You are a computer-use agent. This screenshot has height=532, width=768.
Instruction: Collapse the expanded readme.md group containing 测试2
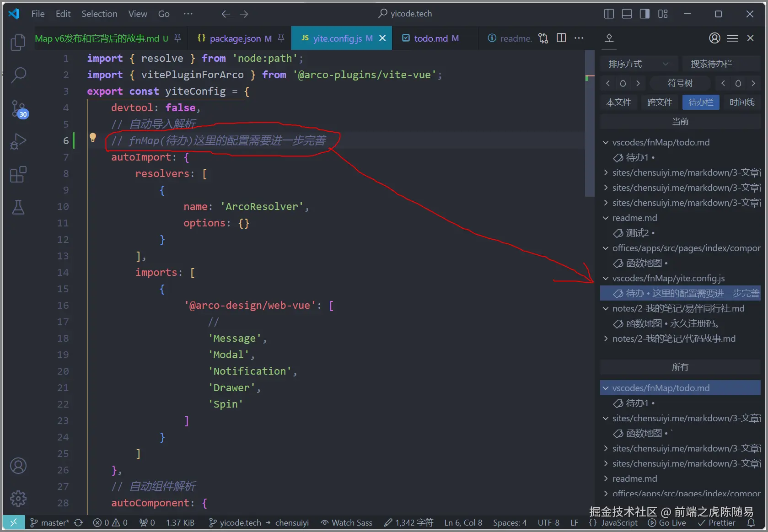pos(606,218)
